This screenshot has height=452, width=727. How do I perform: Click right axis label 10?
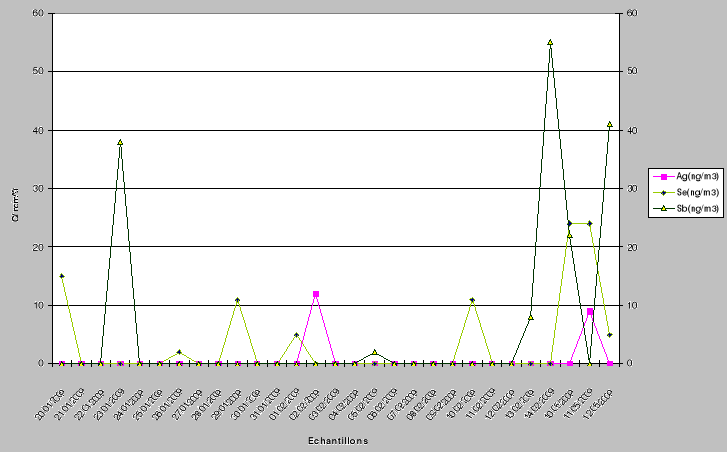tap(632, 306)
